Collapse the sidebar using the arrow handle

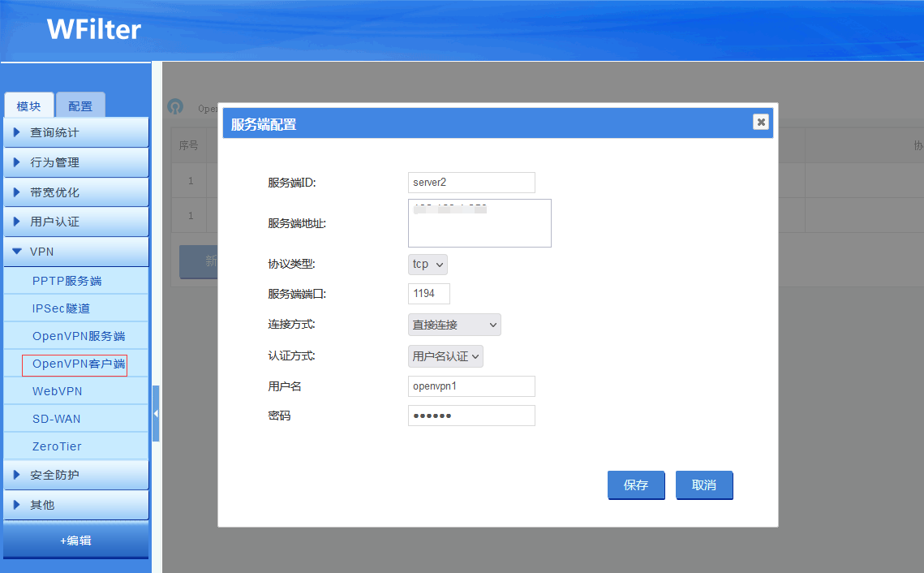[156, 413]
